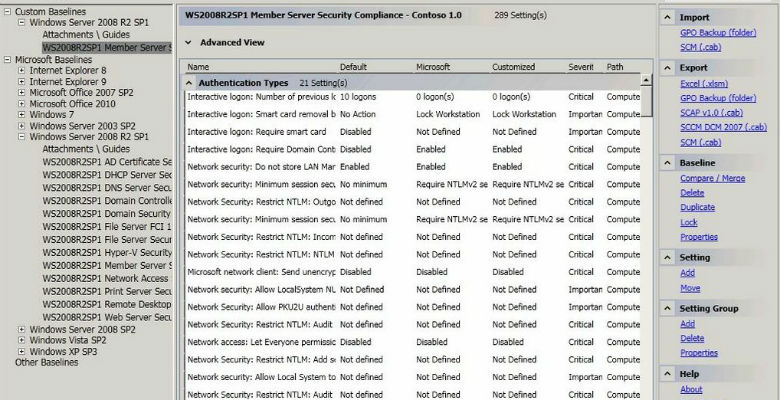The width and height of the screenshot is (780, 400).
Task: Click Add under Setting Group section
Action: (x=687, y=324)
